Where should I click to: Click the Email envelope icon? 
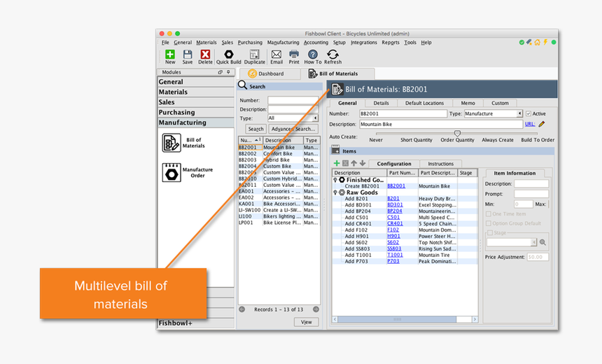[276, 55]
